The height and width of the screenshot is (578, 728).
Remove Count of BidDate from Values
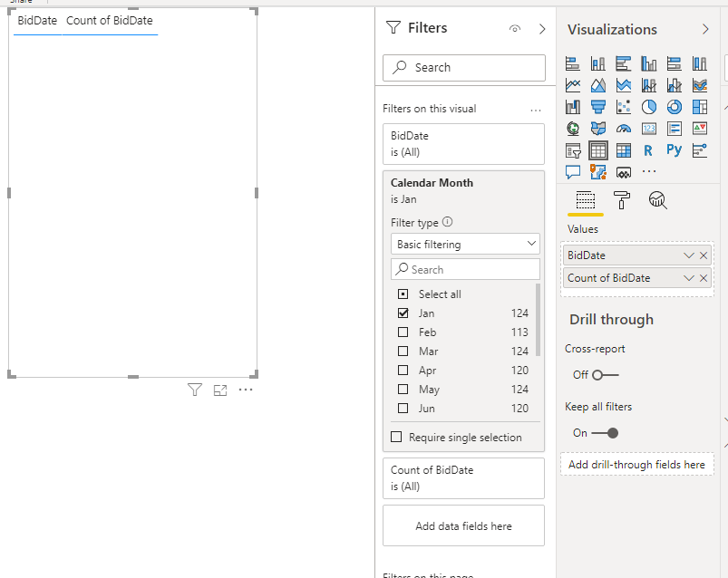coord(704,278)
